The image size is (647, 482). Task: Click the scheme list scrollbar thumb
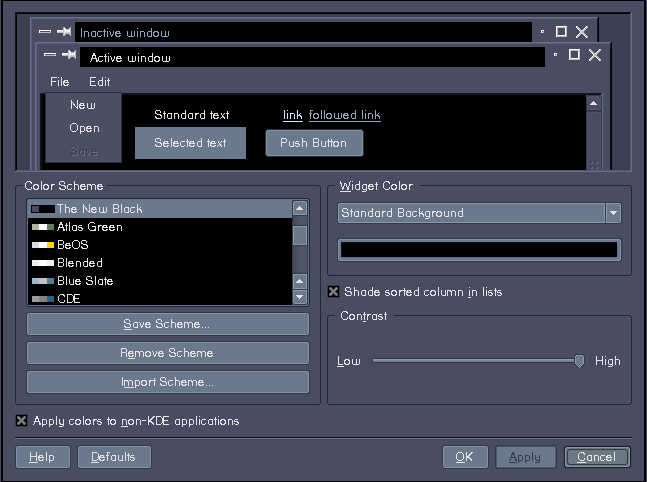coord(300,236)
